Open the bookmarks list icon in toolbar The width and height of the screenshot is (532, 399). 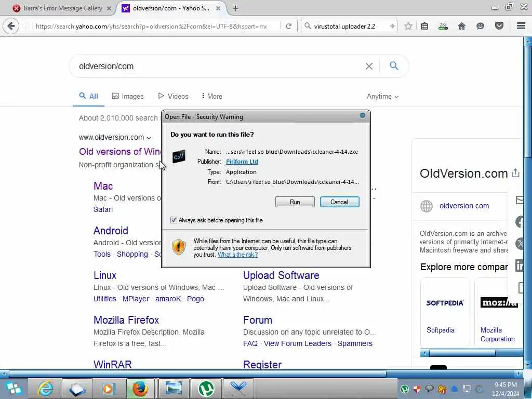click(x=424, y=26)
